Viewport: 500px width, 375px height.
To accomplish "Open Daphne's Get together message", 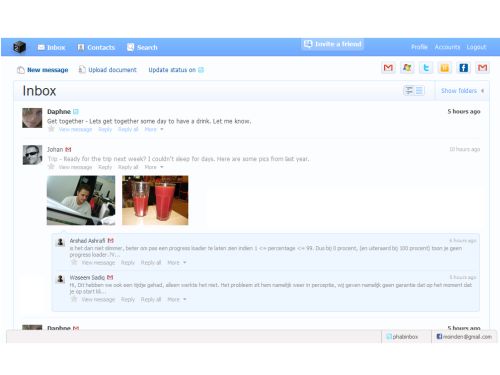I will pyautogui.click(x=149, y=121).
